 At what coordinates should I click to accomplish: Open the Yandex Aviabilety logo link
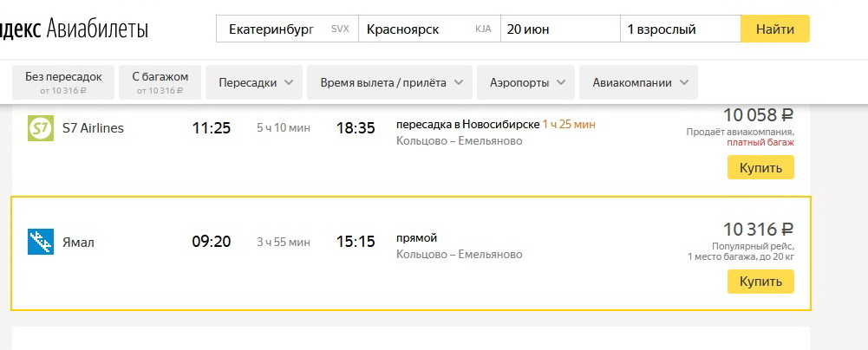point(75,29)
